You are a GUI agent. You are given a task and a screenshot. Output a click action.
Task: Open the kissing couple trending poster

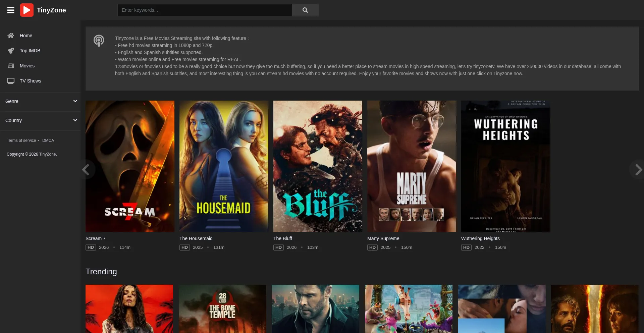pos(502,309)
